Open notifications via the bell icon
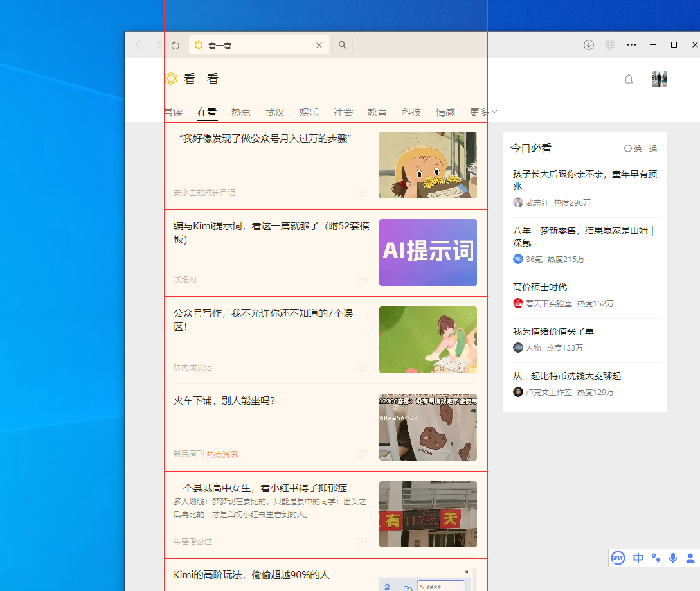Viewport: 700px width, 591px height. tap(629, 79)
